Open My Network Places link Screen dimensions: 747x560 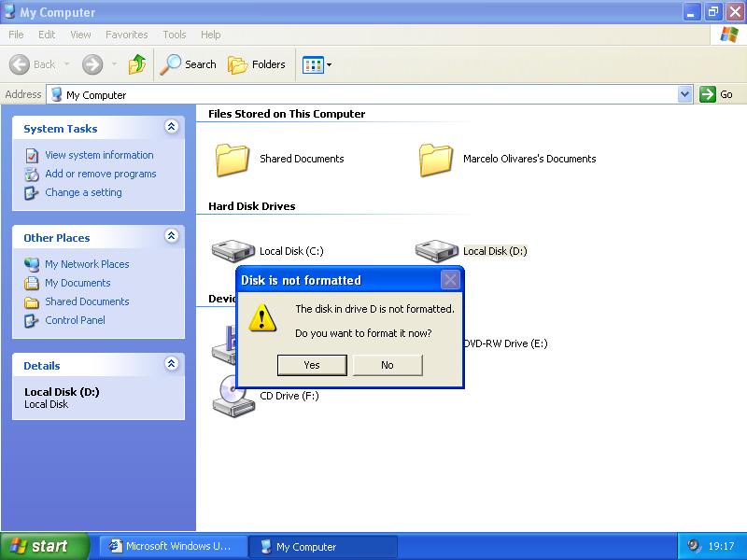[87, 264]
